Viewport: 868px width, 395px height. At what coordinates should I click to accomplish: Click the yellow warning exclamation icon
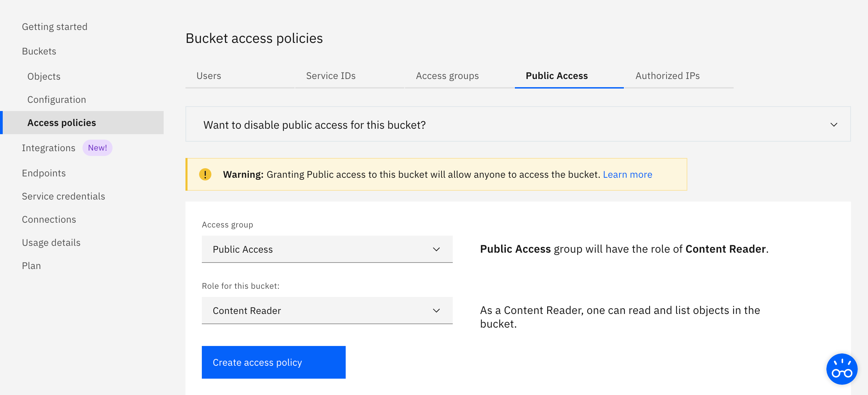pyautogui.click(x=205, y=174)
